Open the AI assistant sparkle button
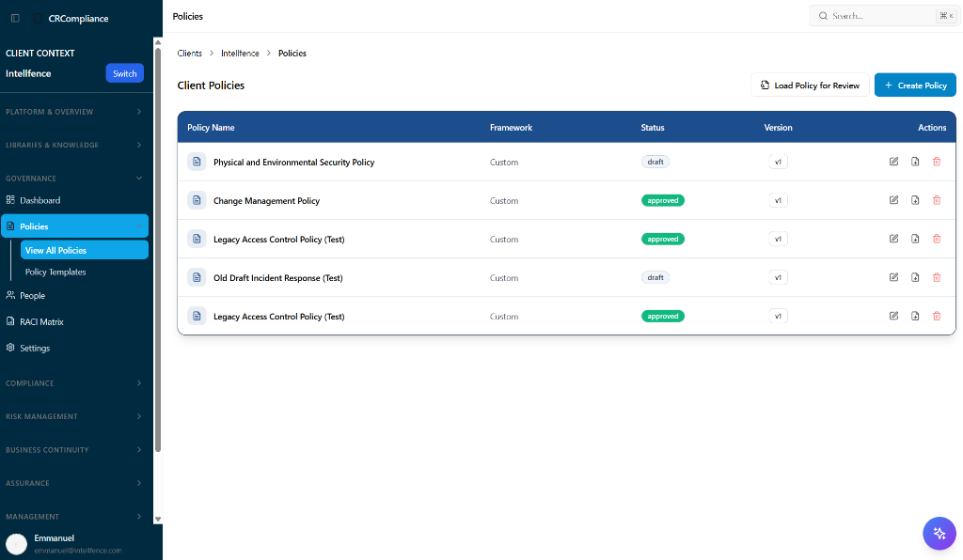Screen dimensions: 963x560 point(939,534)
